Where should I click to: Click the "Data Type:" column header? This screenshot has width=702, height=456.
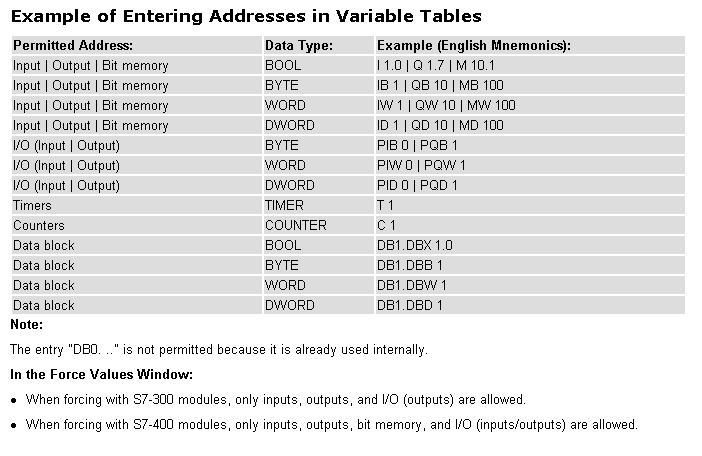click(299, 45)
